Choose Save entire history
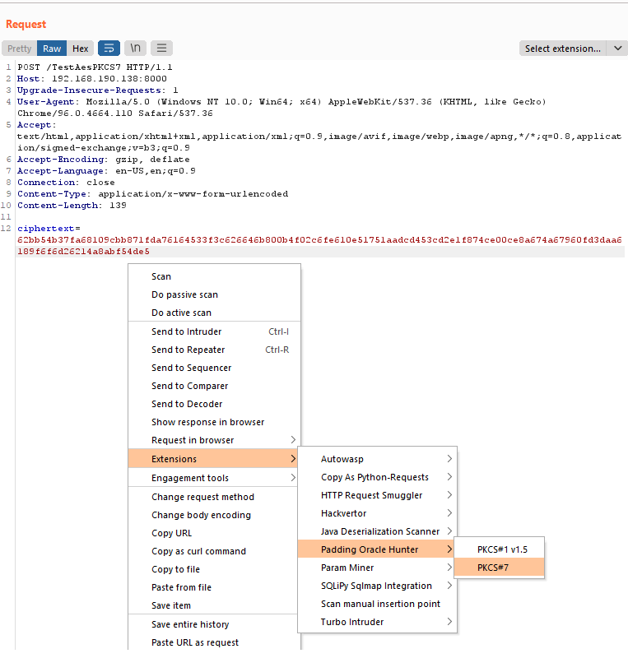Viewport: 628px width, 672px height. tap(213, 624)
